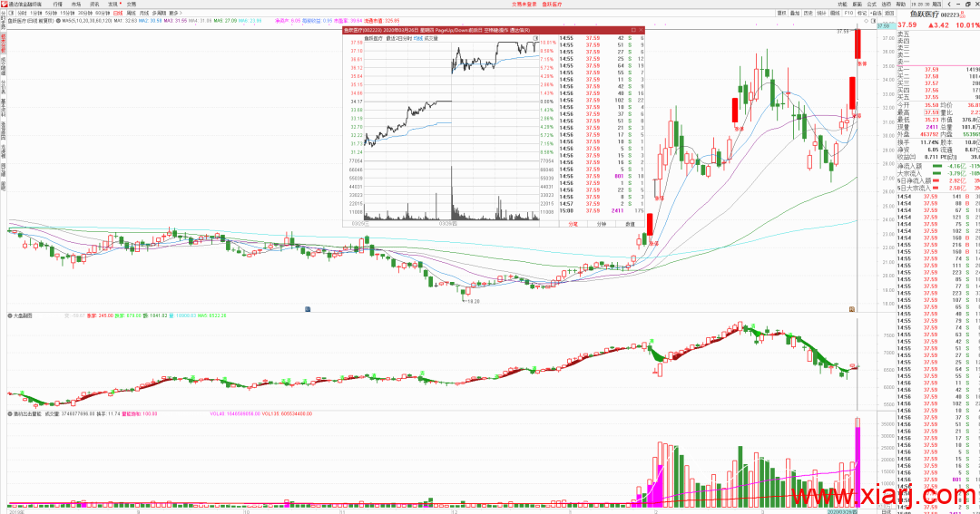980x514 pixels.
Task: Open the 帮助 help menu
Action: click(x=901, y=4)
